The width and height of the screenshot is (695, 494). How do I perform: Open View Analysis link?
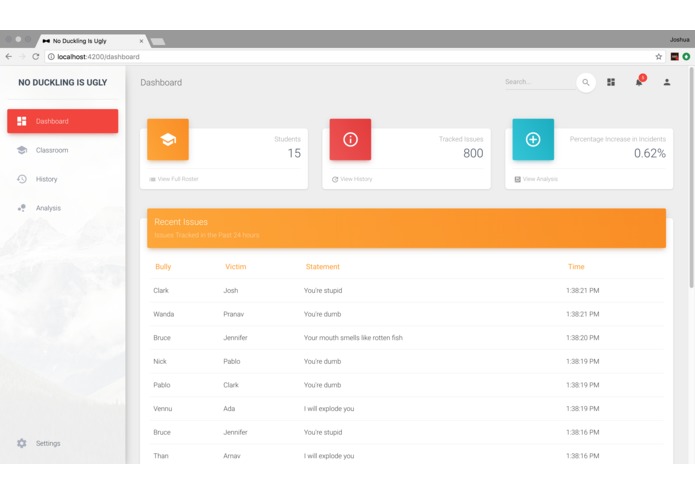[540, 179]
